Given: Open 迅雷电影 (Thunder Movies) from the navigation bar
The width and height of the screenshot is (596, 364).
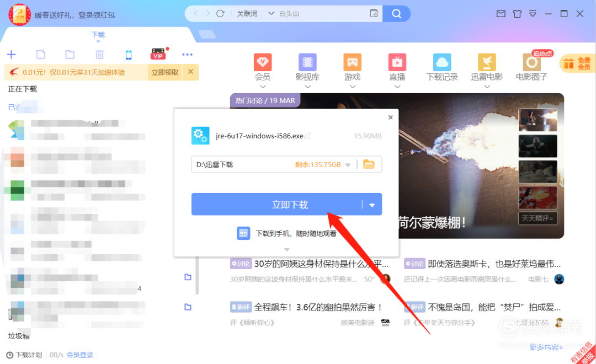Looking at the screenshot, I should point(486,62).
